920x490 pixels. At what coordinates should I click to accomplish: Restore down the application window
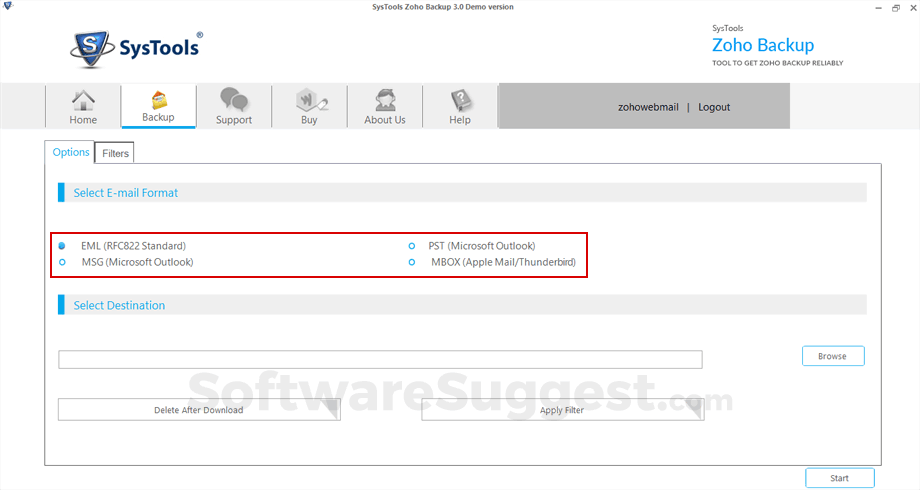click(x=895, y=8)
